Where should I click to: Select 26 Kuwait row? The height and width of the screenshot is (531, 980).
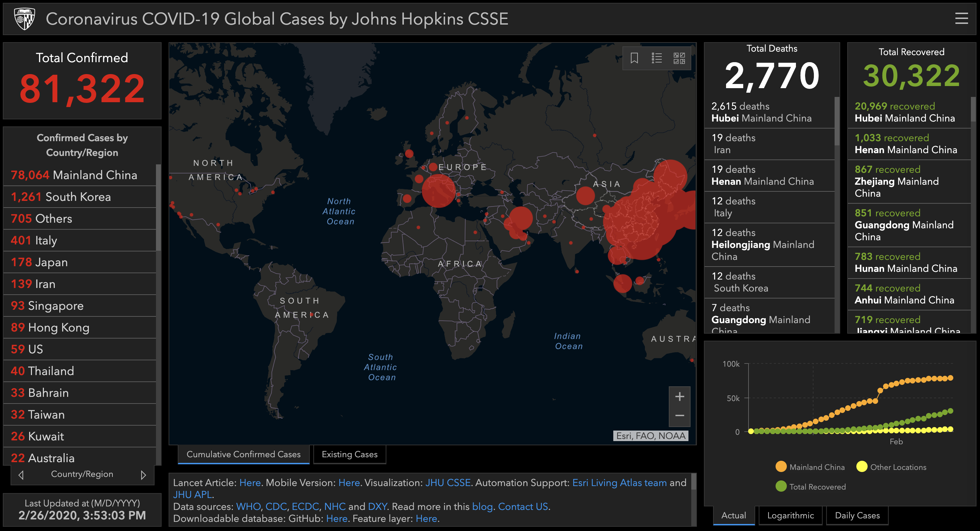point(79,436)
